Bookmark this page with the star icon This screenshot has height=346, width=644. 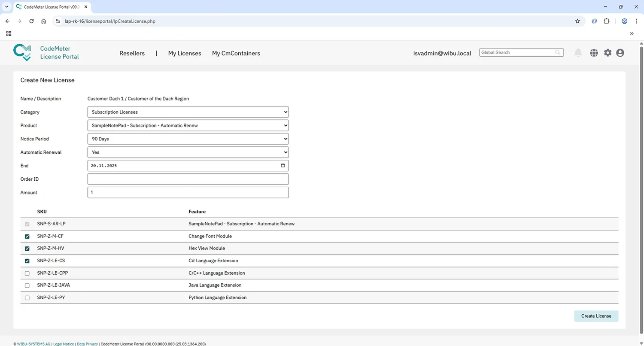(x=577, y=21)
